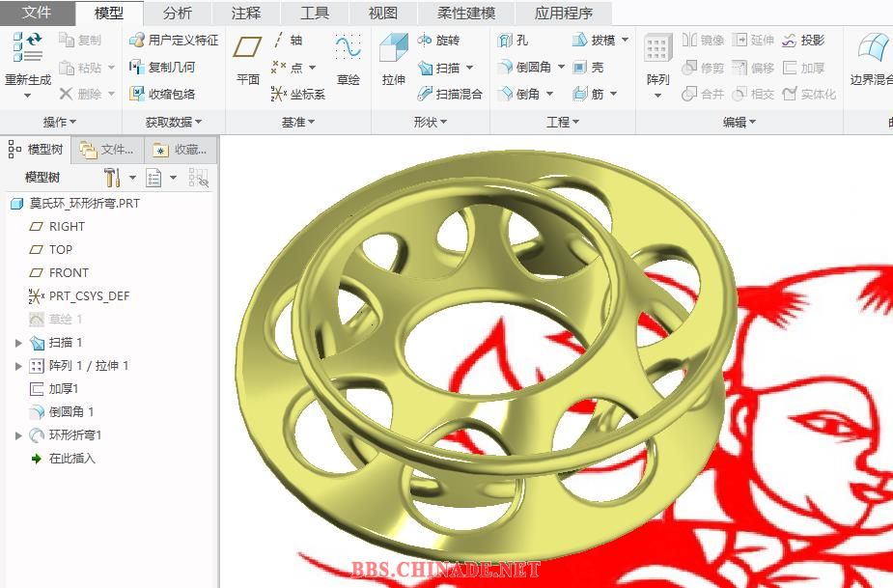Open the 文件 menu
This screenshot has height=588, width=893.
pyautogui.click(x=37, y=13)
